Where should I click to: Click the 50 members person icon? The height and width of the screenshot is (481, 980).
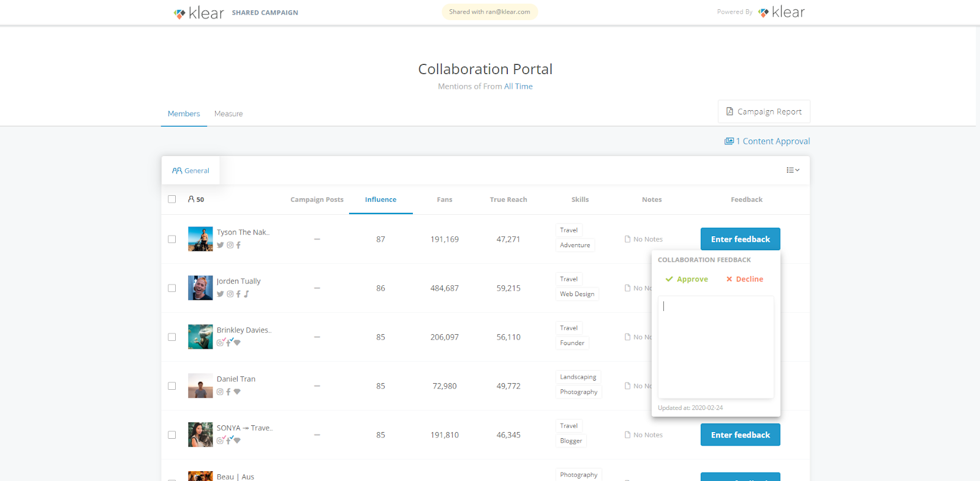191,199
